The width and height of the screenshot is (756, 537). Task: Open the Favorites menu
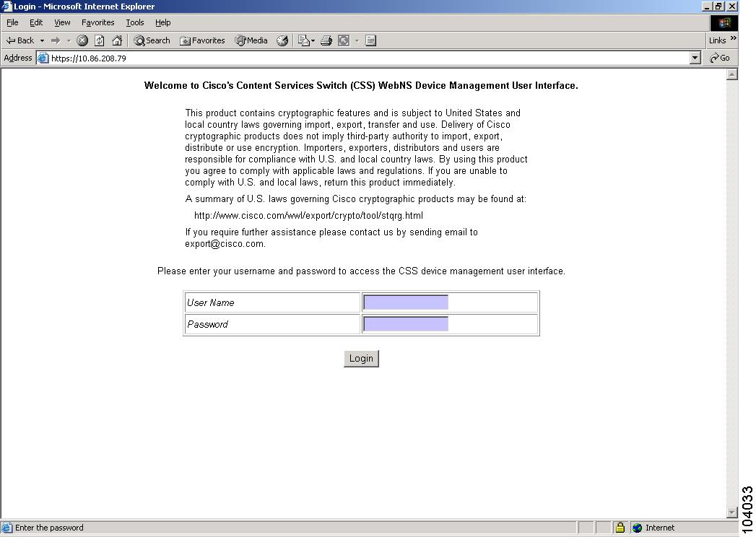pyautogui.click(x=98, y=22)
